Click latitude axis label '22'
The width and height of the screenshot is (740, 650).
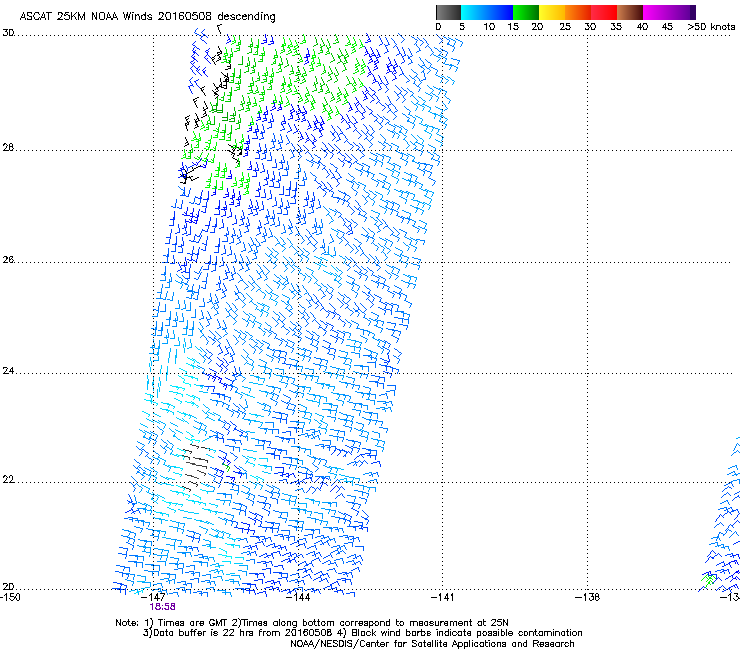coord(8,480)
